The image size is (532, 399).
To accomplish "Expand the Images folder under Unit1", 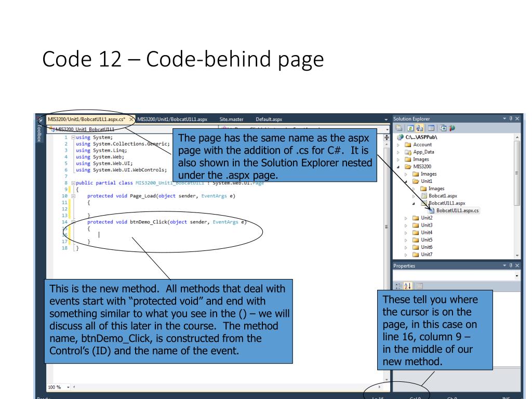I will (x=414, y=189).
